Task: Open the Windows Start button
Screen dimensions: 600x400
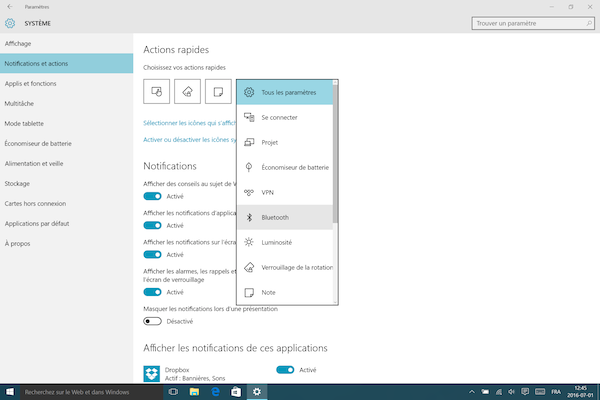Action: [10, 392]
